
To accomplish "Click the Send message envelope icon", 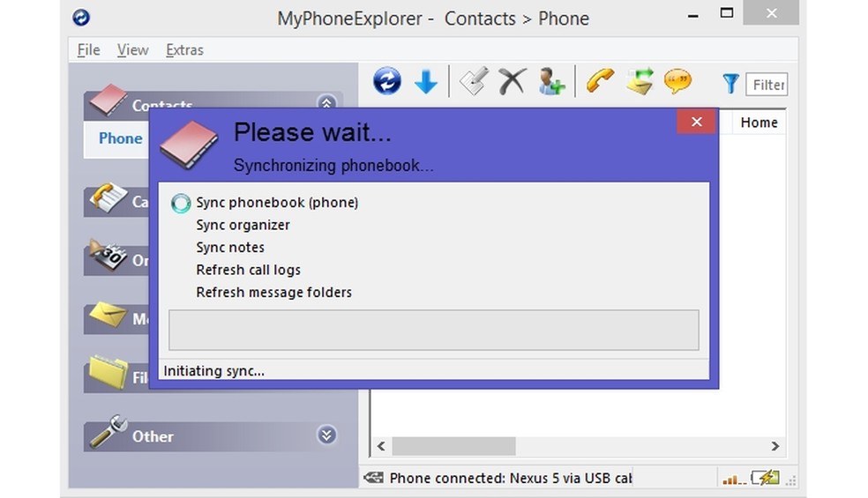I will 640,81.
